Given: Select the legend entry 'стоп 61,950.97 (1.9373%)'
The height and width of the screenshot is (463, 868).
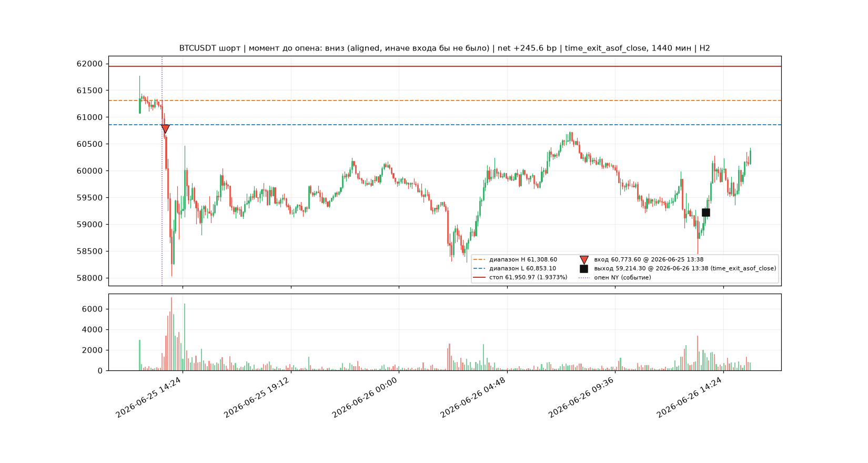Looking at the screenshot, I should coord(528,277).
